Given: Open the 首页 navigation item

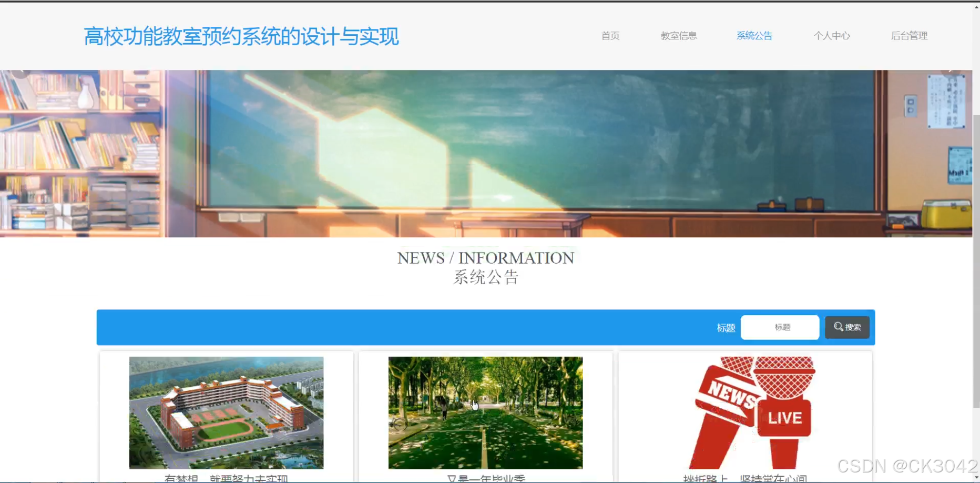Looking at the screenshot, I should click(610, 35).
